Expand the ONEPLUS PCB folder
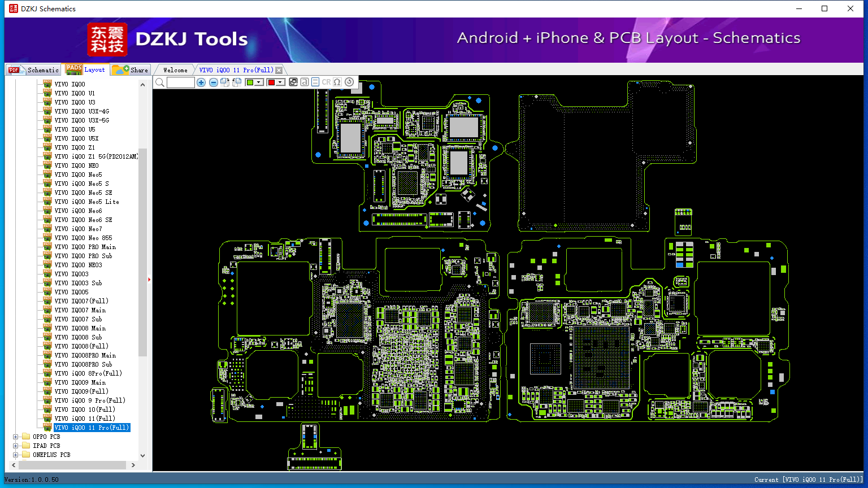Viewport: 868px width, 488px height. [x=16, y=455]
